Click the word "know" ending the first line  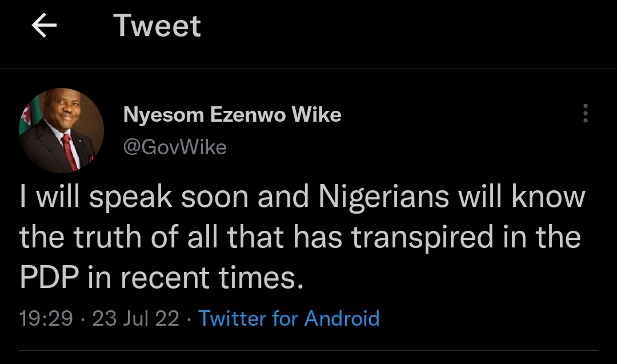point(548,197)
